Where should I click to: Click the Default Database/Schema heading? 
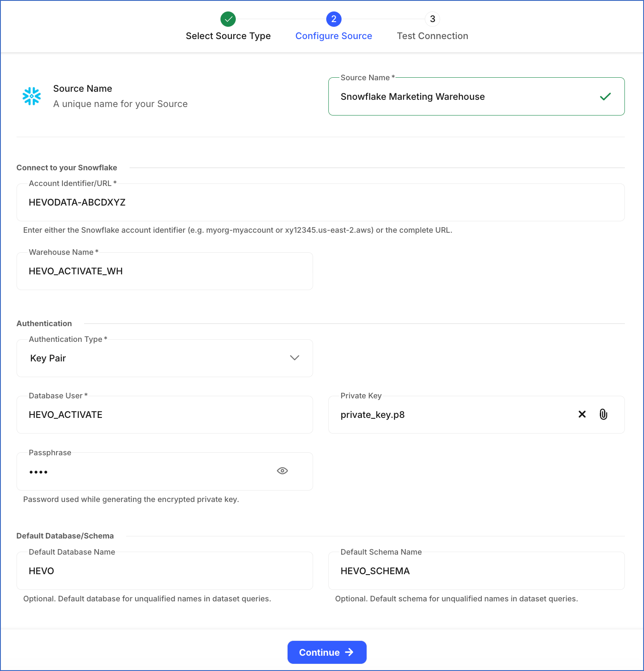[x=65, y=536]
